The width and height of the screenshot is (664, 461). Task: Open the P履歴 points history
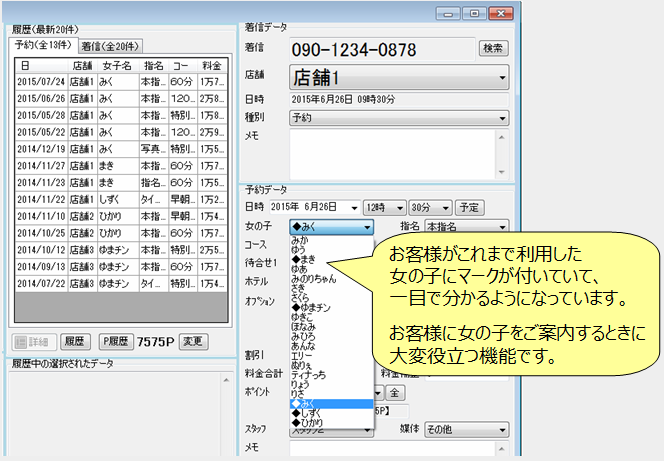[x=116, y=342]
